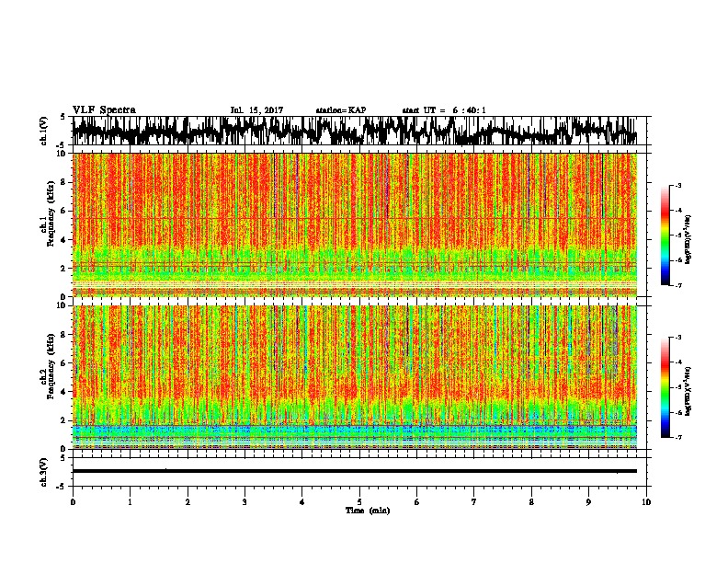Click time axis tick label "4"
The image size is (728, 563).
click(x=302, y=502)
